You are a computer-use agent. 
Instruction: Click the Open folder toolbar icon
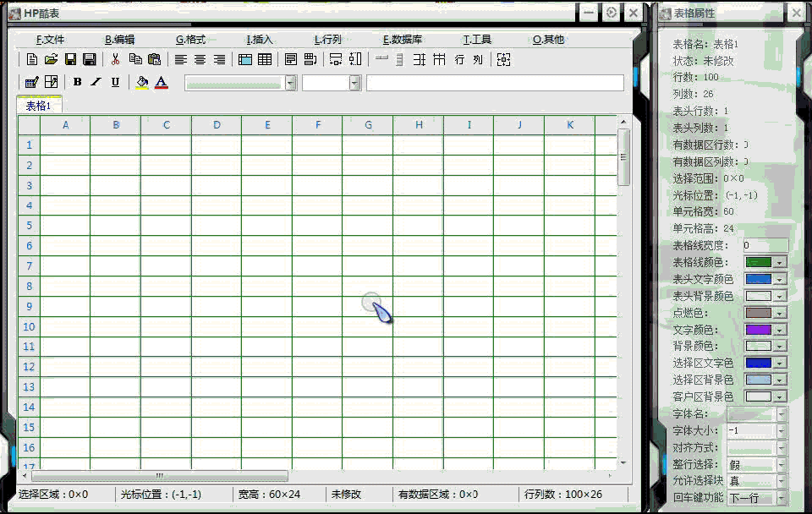click(x=51, y=59)
